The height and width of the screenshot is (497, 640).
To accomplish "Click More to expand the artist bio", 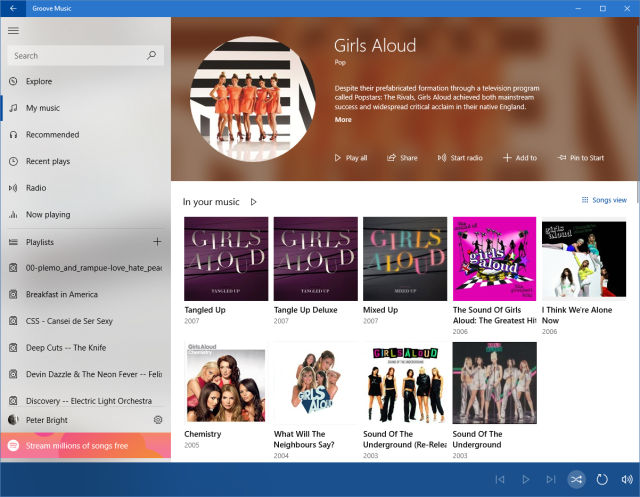I will click(x=343, y=120).
